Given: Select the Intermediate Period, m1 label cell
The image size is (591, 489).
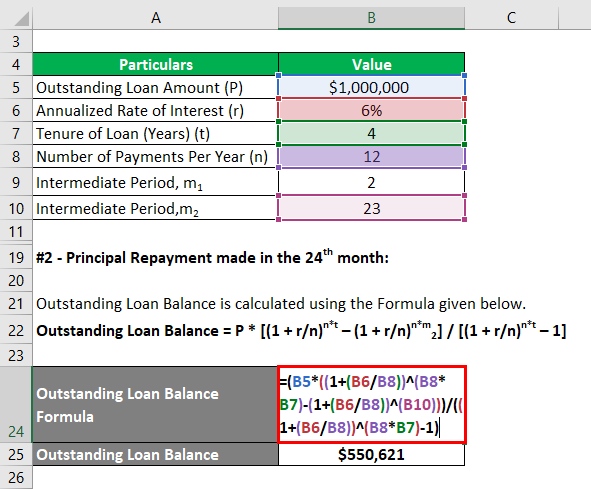Looking at the screenshot, I should pyautogui.click(x=156, y=182).
